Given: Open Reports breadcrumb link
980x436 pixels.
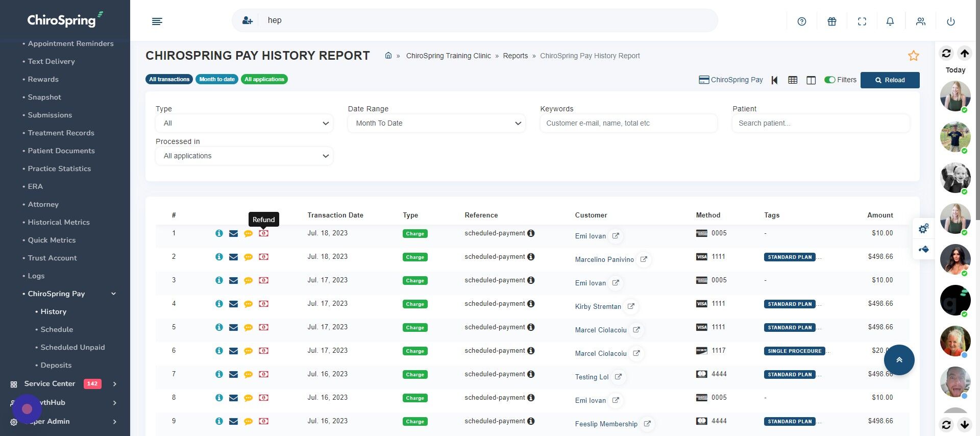Looking at the screenshot, I should [516, 56].
